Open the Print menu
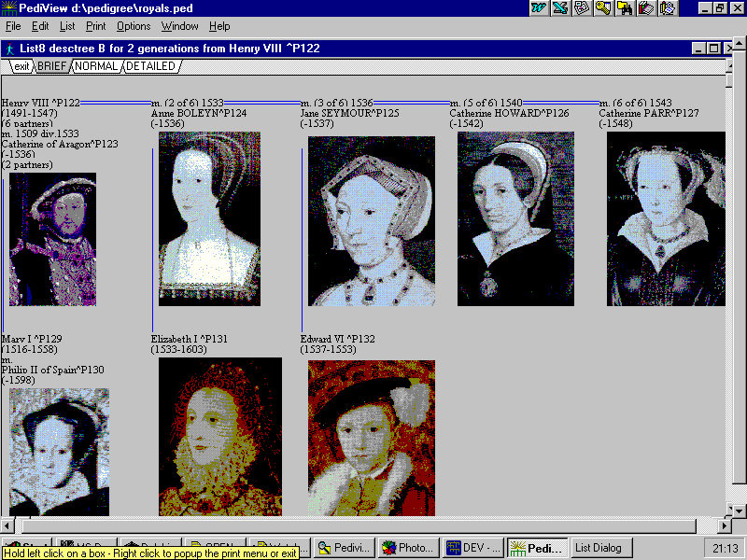Image resolution: width=747 pixels, height=560 pixels. coord(96,26)
